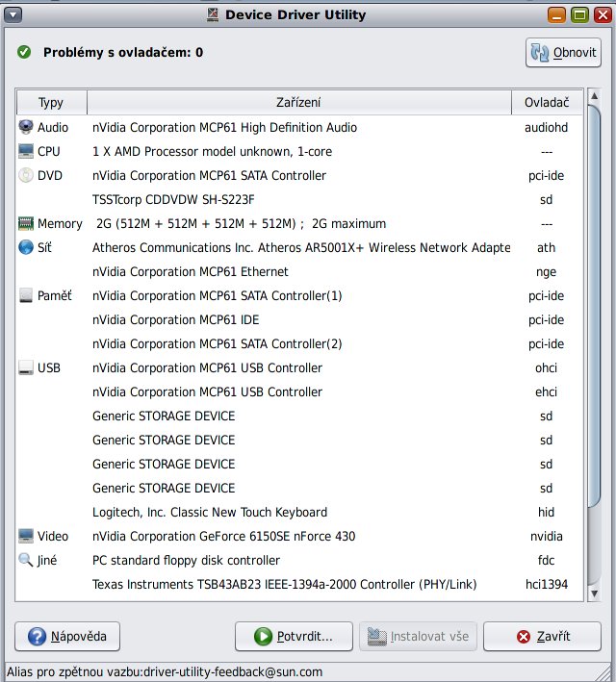
Task: Close the utility with Zavřít button
Action: (x=543, y=636)
